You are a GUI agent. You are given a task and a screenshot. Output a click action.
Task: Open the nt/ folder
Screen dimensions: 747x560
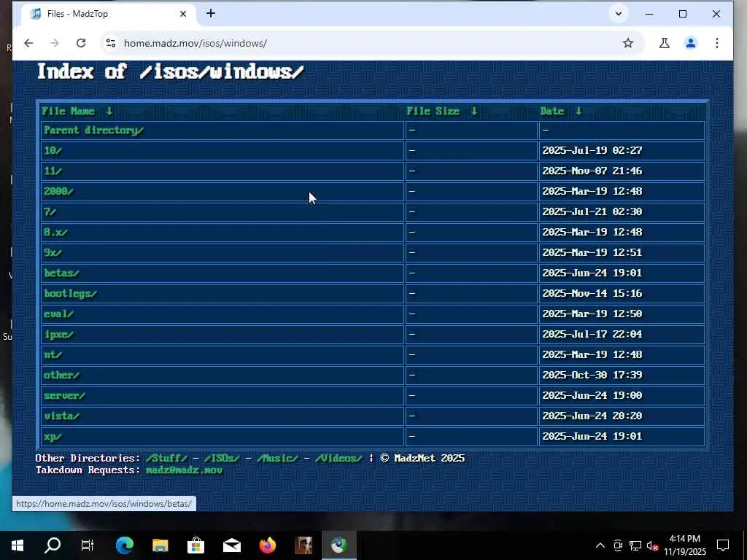53,355
